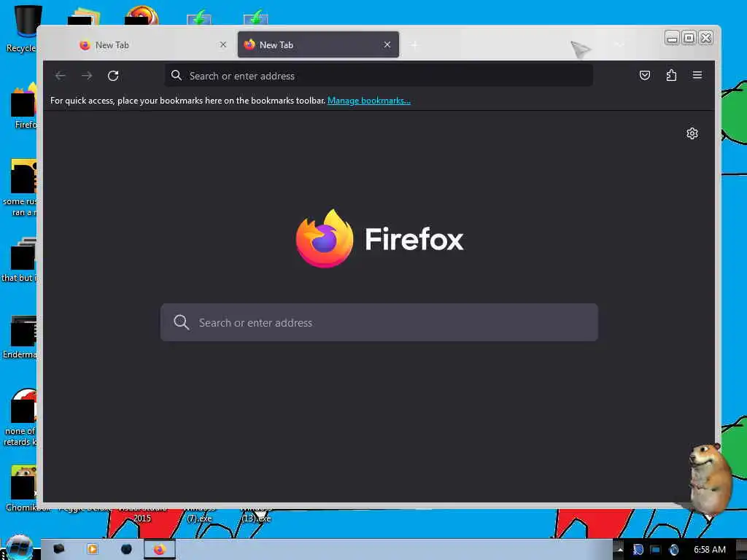Focus the center search box
Screen dimensions: 747x560
[x=379, y=322]
